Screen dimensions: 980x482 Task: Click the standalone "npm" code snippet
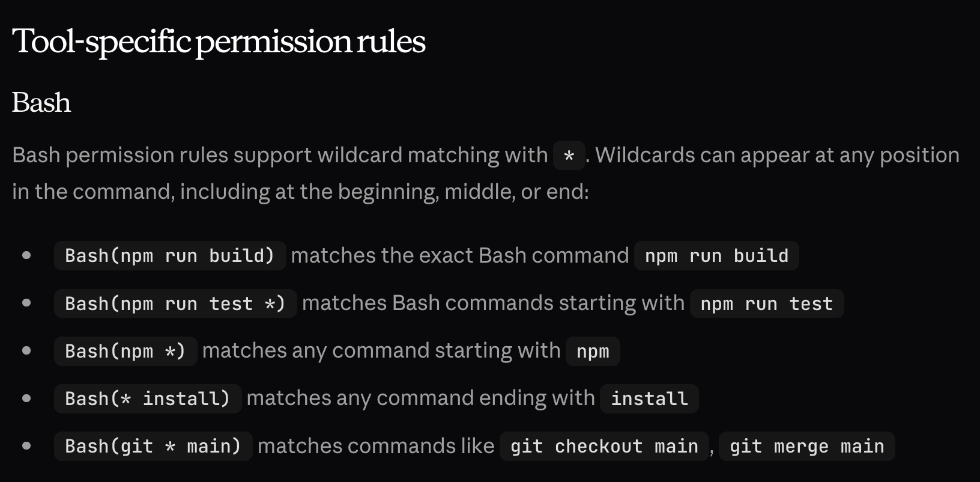click(592, 351)
